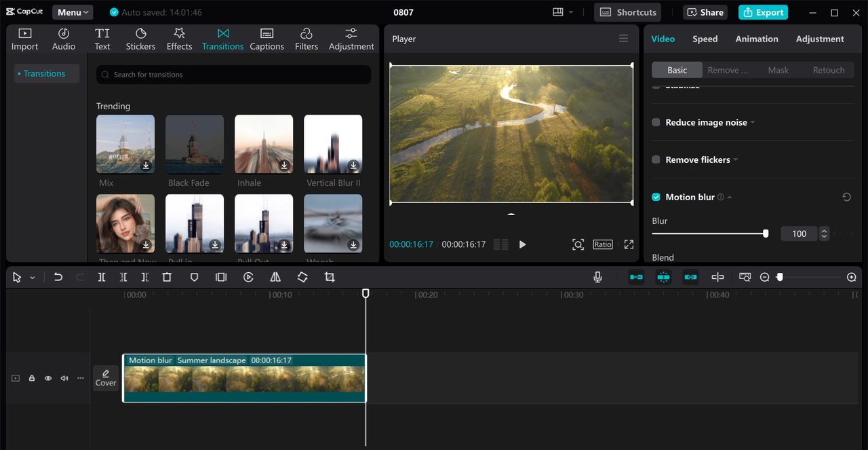Click the timeline zoom in icon
The height and width of the screenshot is (450, 868).
(852, 277)
